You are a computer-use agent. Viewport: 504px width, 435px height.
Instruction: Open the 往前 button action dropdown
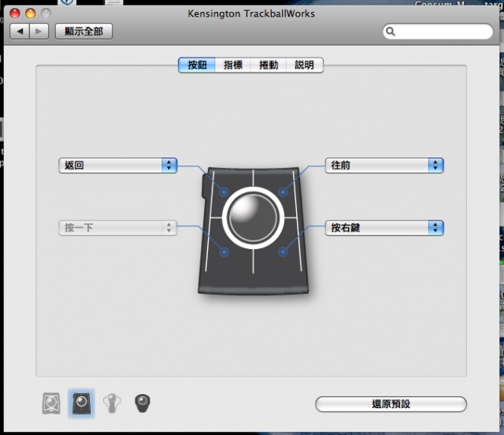point(384,165)
